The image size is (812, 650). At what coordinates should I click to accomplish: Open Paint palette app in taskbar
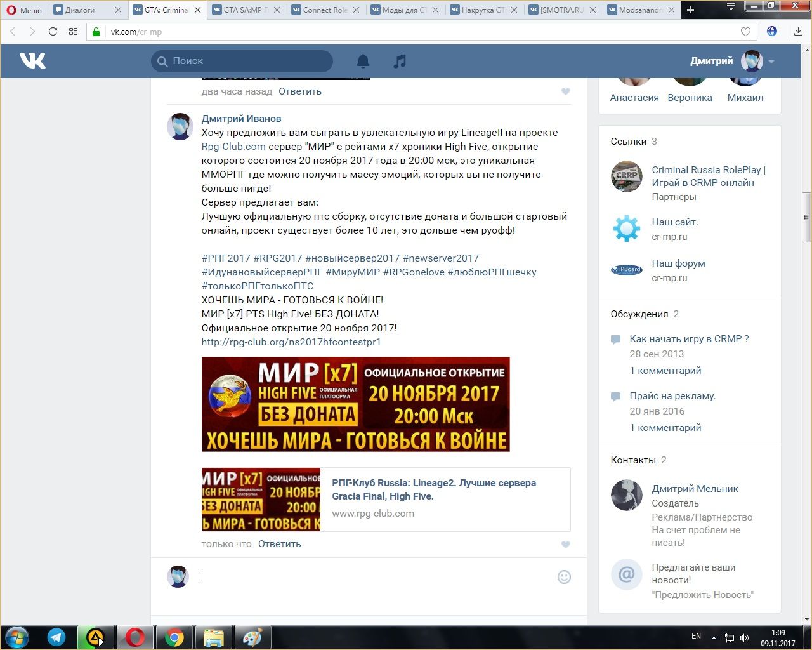[252, 637]
